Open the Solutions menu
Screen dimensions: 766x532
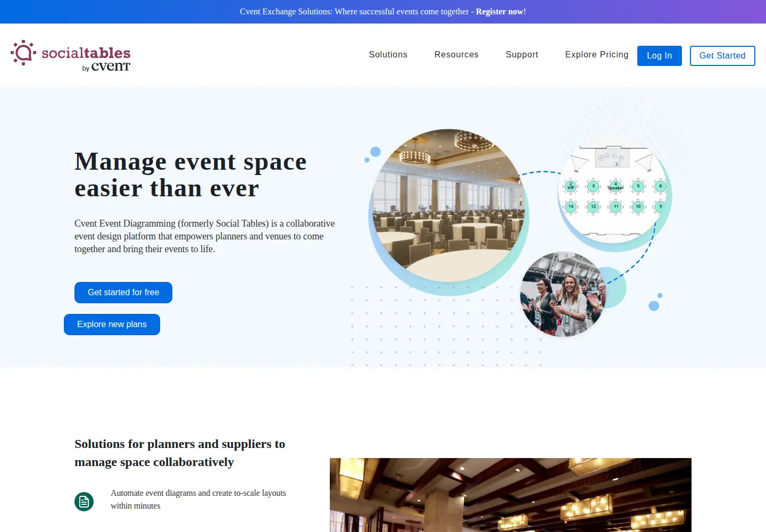click(x=388, y=54)
